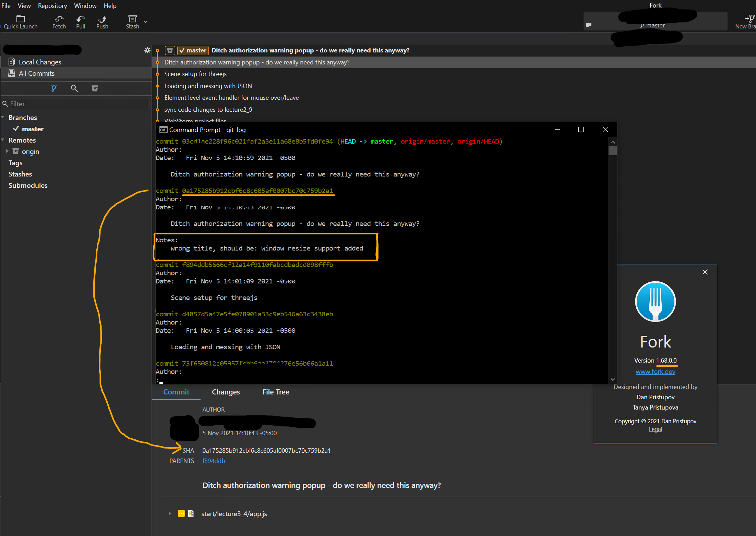Click the Command Prompt scrollbar up arrow
756x536 pixels.
tap(613, 142)
